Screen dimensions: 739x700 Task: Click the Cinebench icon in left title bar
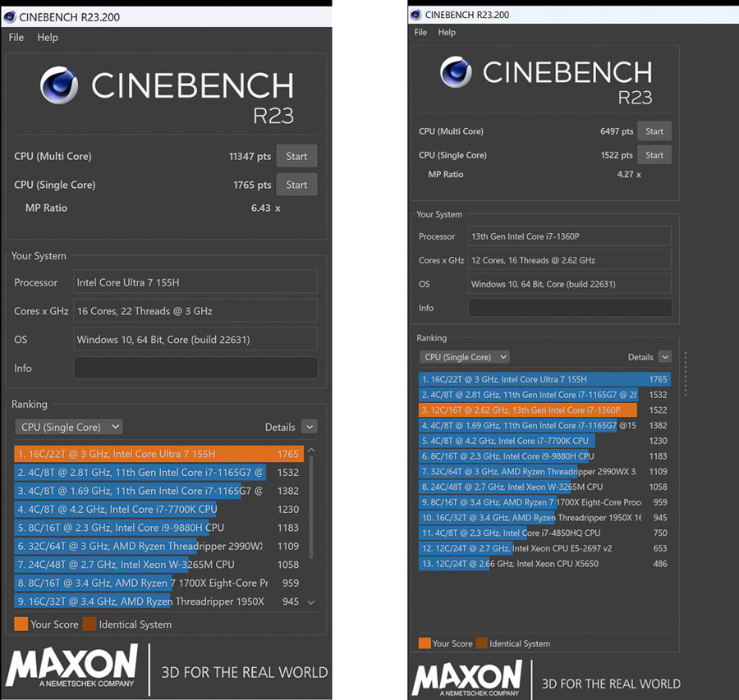pyautogui.click(x=9, y=17)
